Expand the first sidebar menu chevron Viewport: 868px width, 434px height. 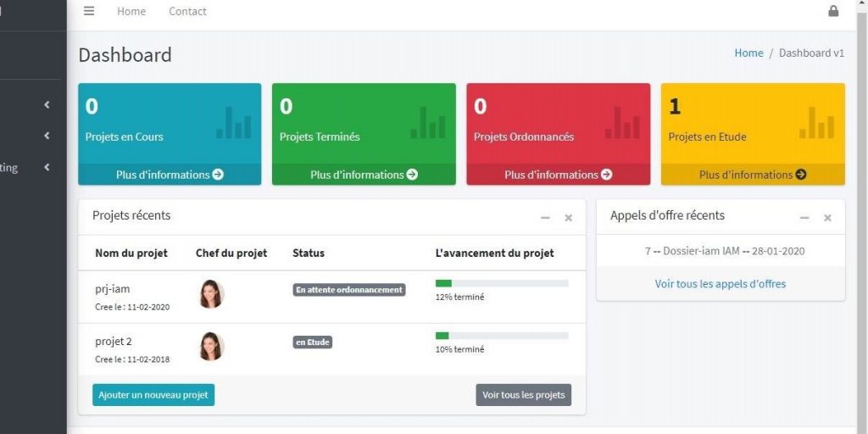pyautogui.click(x=47, y=104)
